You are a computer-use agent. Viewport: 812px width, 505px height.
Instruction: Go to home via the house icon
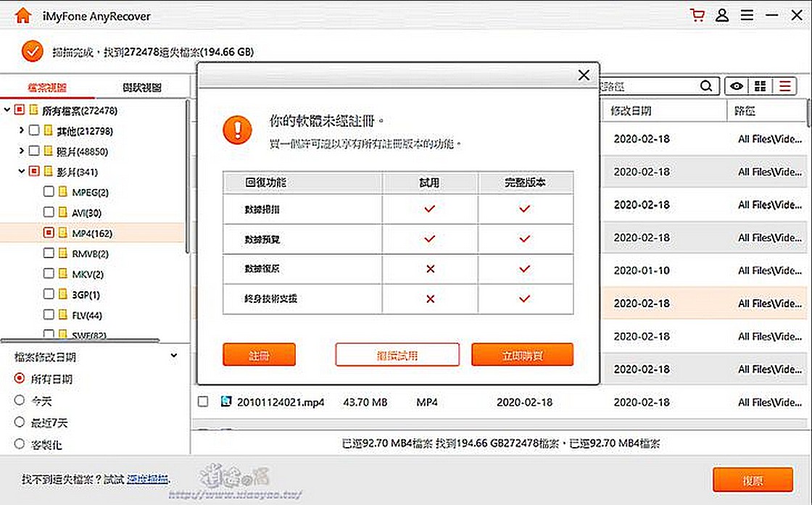pos(22,15)
